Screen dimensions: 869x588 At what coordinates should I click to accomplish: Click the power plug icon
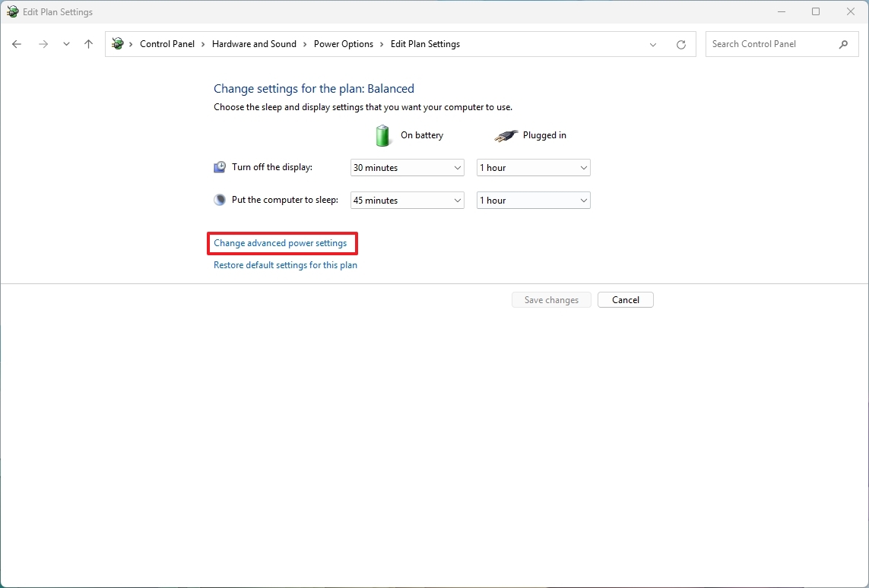coord(506,136)
